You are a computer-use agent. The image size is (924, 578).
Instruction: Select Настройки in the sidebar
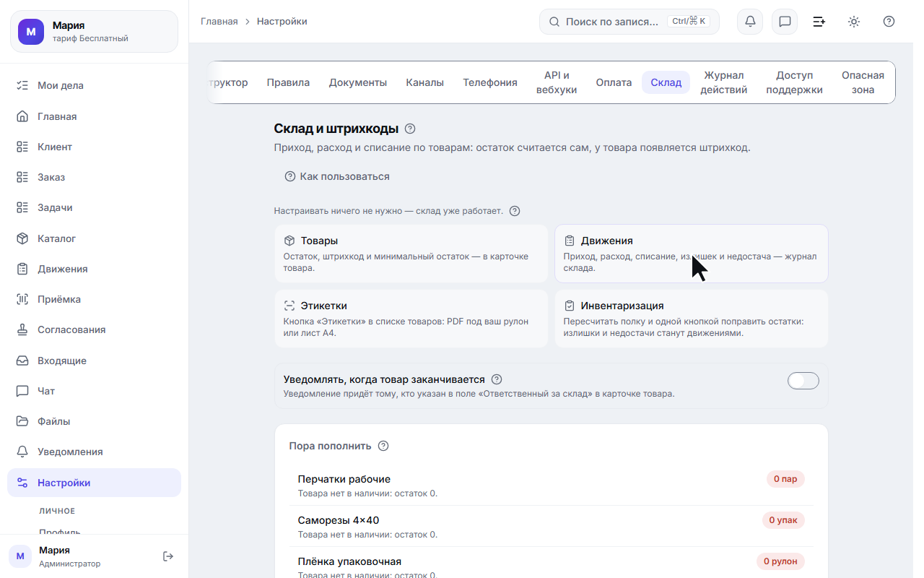[x=94, y=483]
